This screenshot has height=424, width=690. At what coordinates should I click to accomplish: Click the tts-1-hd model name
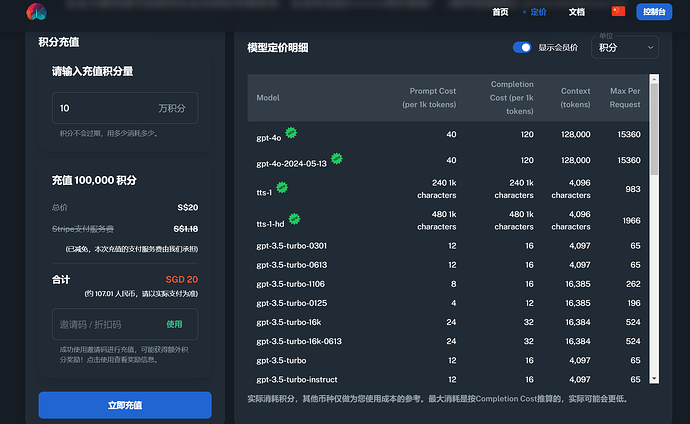point(270,224)
